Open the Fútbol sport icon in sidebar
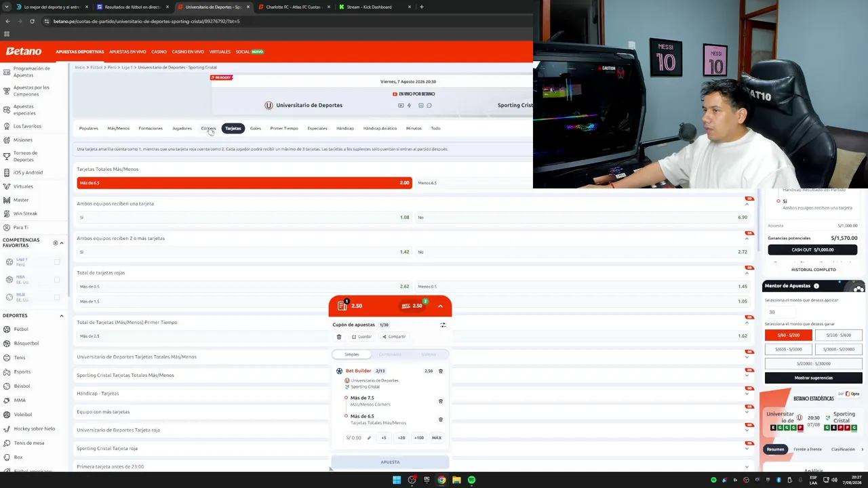The width and height of the screenshot is (868, 488). [7, 329]
